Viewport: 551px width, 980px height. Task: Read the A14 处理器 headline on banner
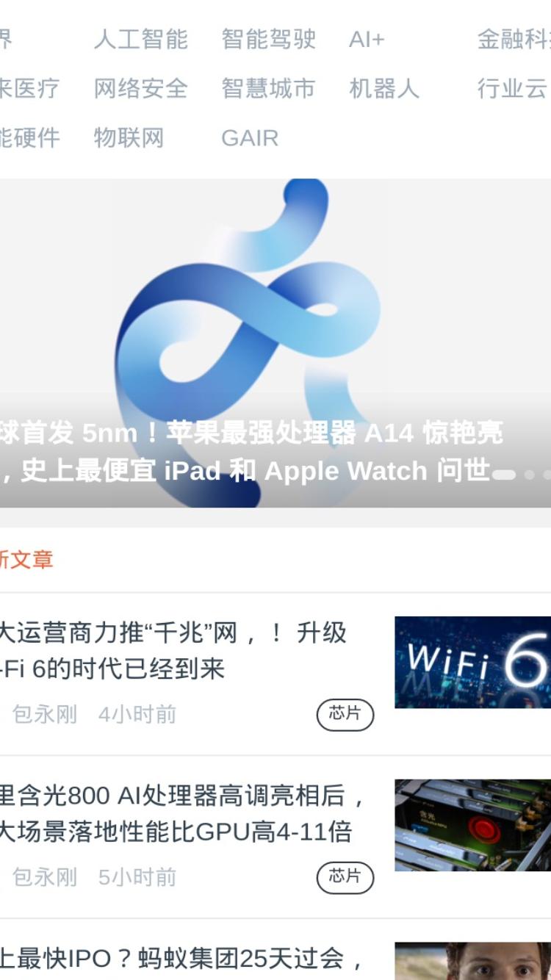pos(251,452)
